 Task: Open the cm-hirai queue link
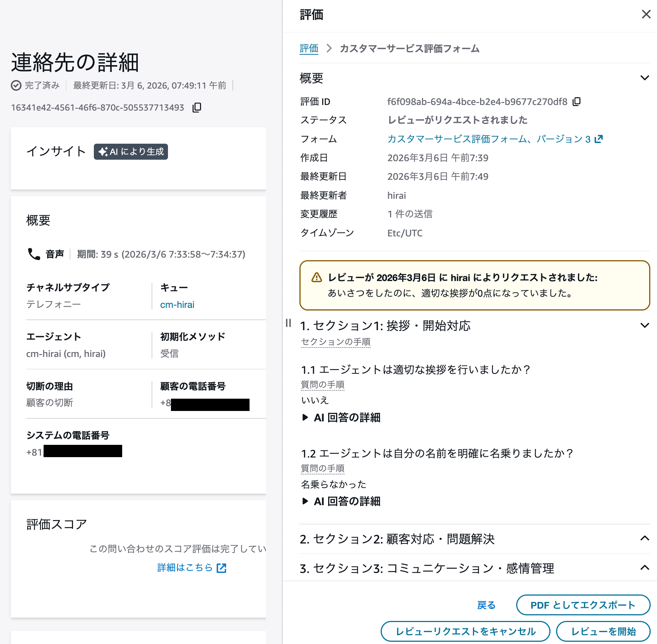(177, 304)
